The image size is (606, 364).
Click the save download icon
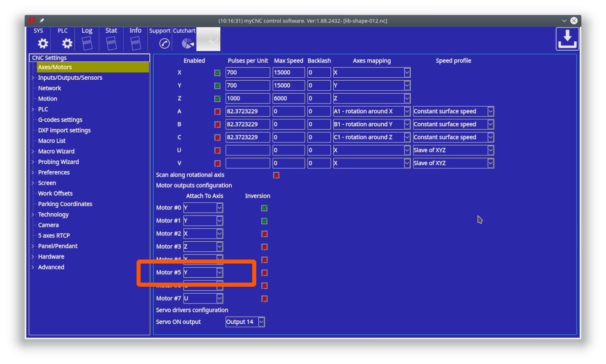click(x=567, y=39)
